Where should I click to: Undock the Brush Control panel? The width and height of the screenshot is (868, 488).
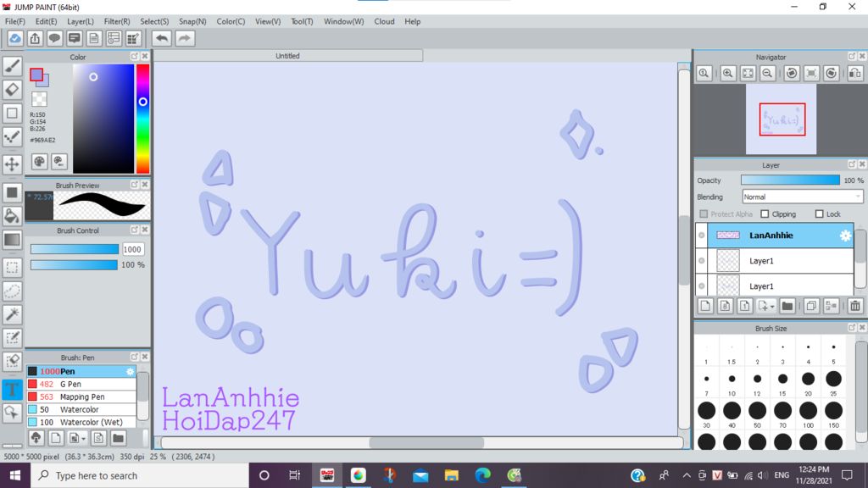click(135, 230)
